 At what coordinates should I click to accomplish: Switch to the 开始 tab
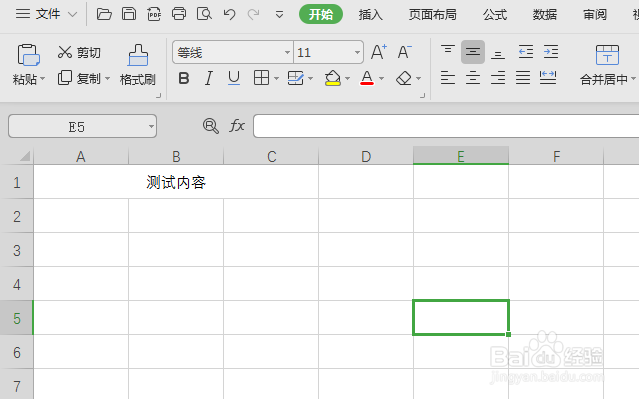(321, 14)
